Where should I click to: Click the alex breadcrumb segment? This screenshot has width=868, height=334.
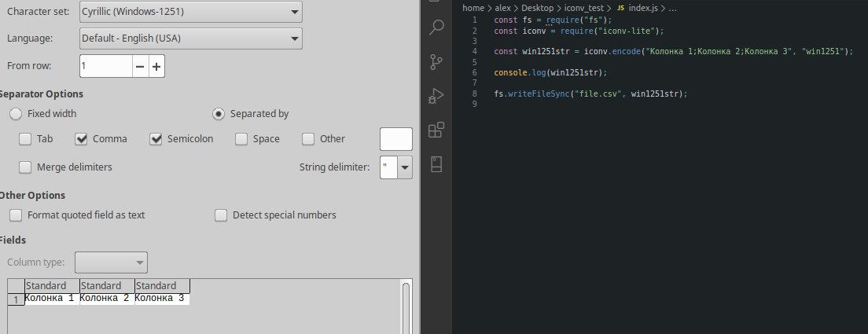coord(502,9)
